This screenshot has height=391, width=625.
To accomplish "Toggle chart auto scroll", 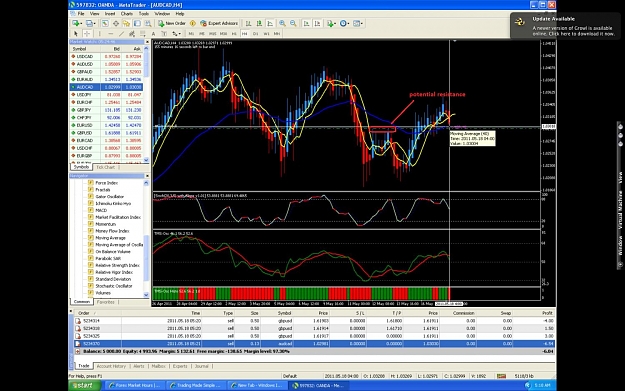I will coord(306,24).
